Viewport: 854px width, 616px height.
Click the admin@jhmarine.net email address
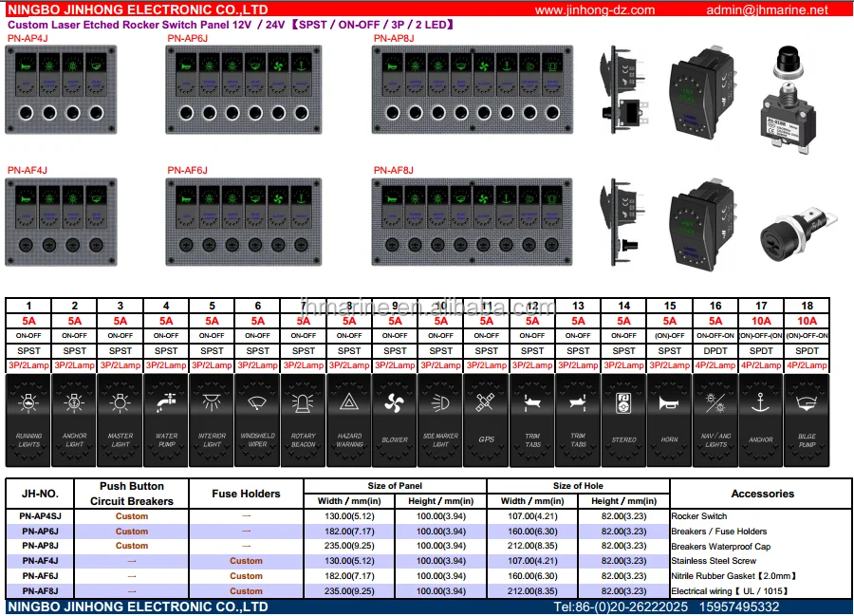point(767,9)
